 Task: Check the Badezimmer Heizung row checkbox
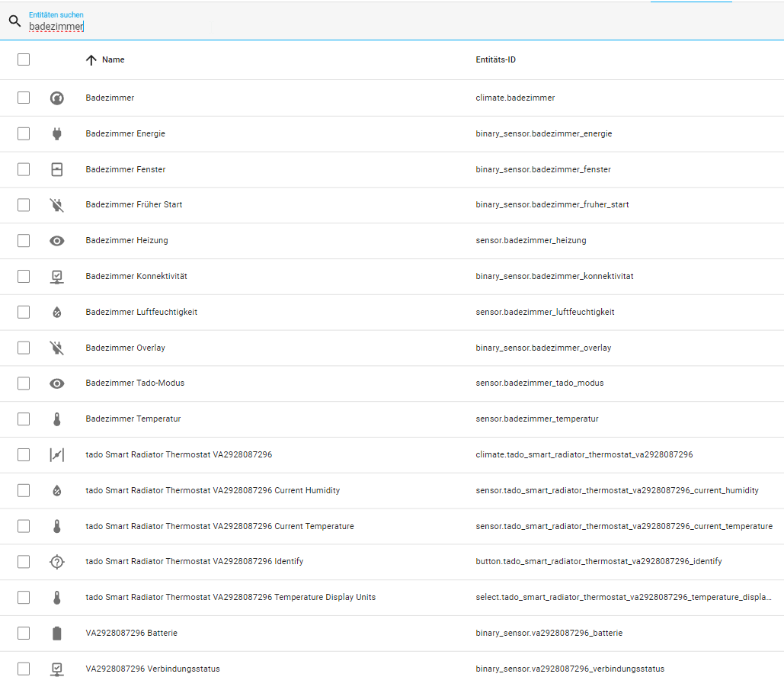(24, 241)
